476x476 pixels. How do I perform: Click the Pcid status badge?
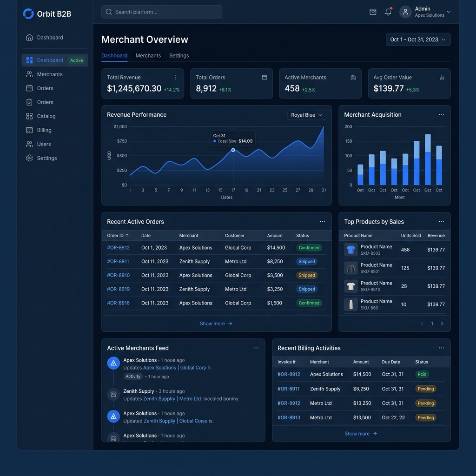[x=422, y=374]
